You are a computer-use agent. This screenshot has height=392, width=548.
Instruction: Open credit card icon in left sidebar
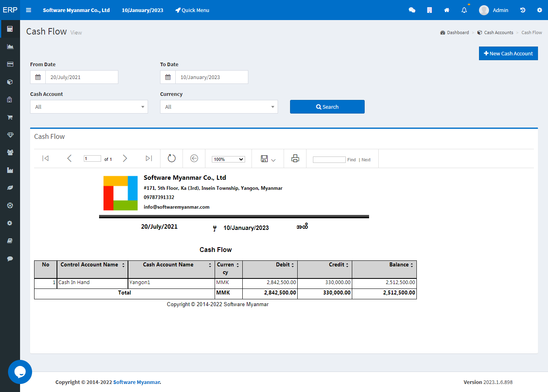tap(10, 64)
